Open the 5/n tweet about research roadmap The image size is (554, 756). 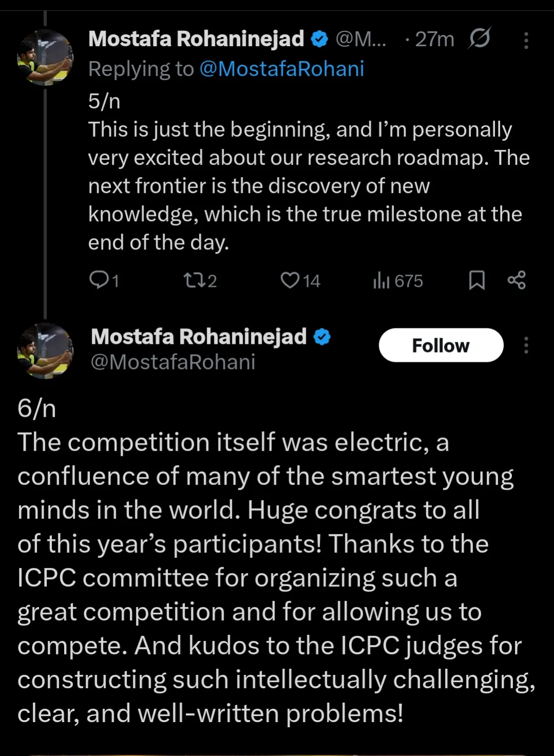(308, 186)
